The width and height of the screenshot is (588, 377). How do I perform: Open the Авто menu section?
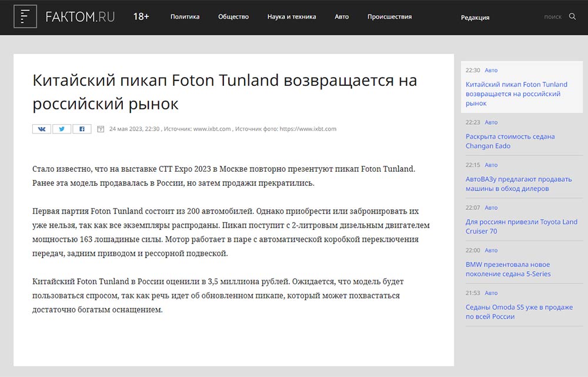(342, 16)
